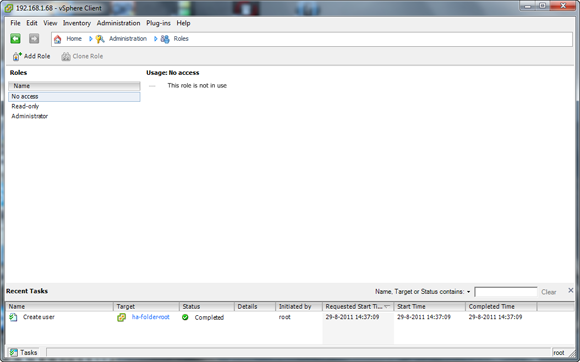The image size is (580, 362).
Task: Sort tasks by Details column header
Action: [255, 307]
